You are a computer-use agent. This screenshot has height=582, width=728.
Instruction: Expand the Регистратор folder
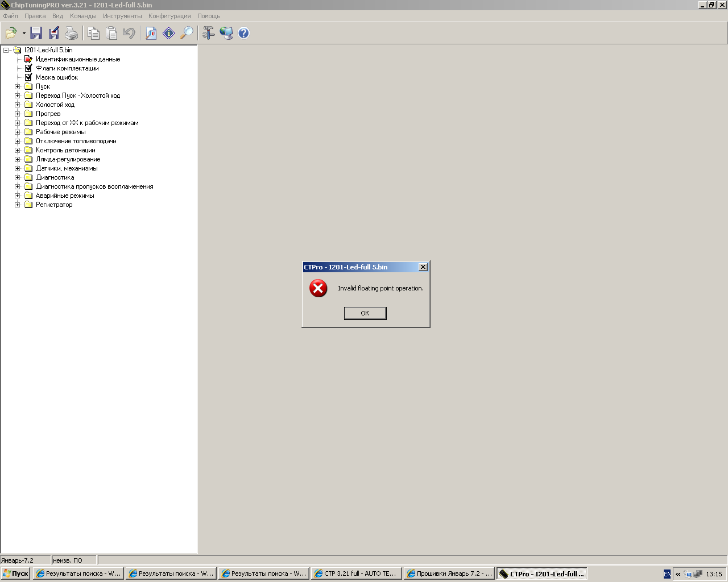(17, 205)
